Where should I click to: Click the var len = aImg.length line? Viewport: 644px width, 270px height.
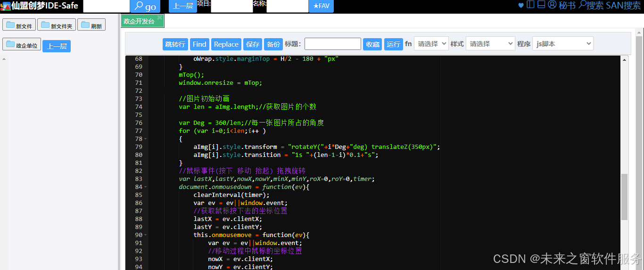248,106
